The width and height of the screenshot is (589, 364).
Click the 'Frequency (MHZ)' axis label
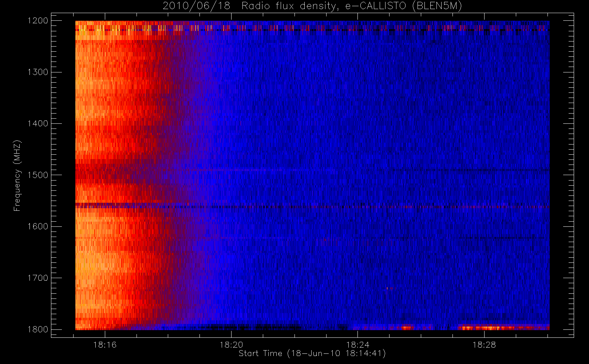(17, 175)
